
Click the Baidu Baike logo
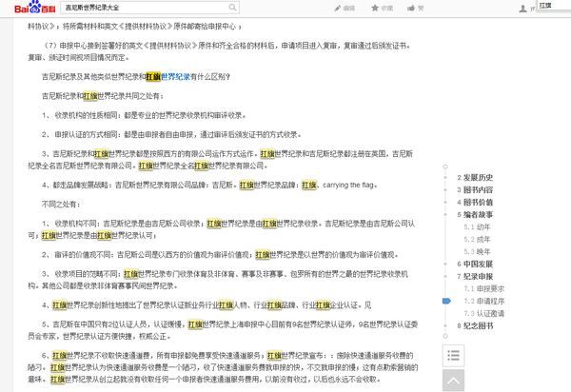click(35, 8)
